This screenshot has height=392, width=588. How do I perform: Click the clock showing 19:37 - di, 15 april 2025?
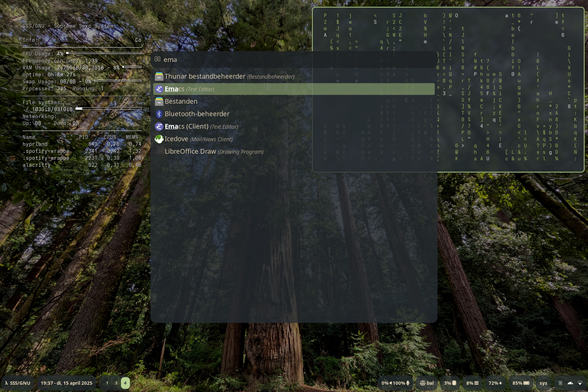pos(66,383)
